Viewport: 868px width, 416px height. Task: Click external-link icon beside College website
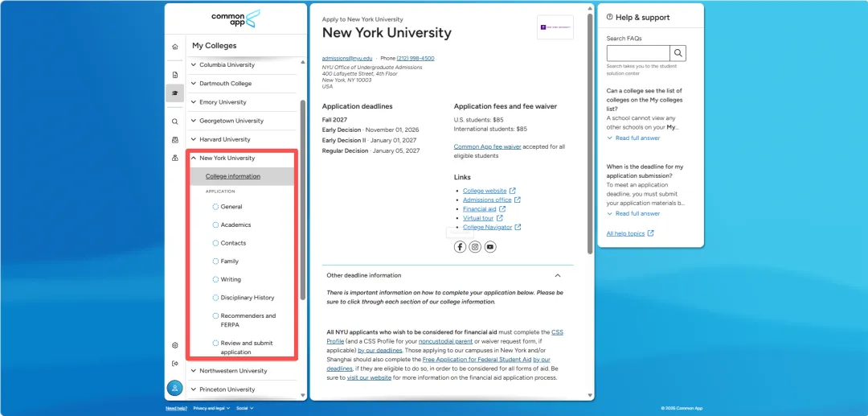(513, 191)
